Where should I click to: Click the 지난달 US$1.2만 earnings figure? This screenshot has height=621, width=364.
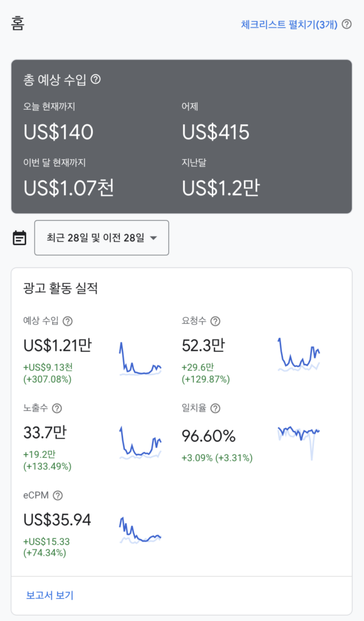220,188
